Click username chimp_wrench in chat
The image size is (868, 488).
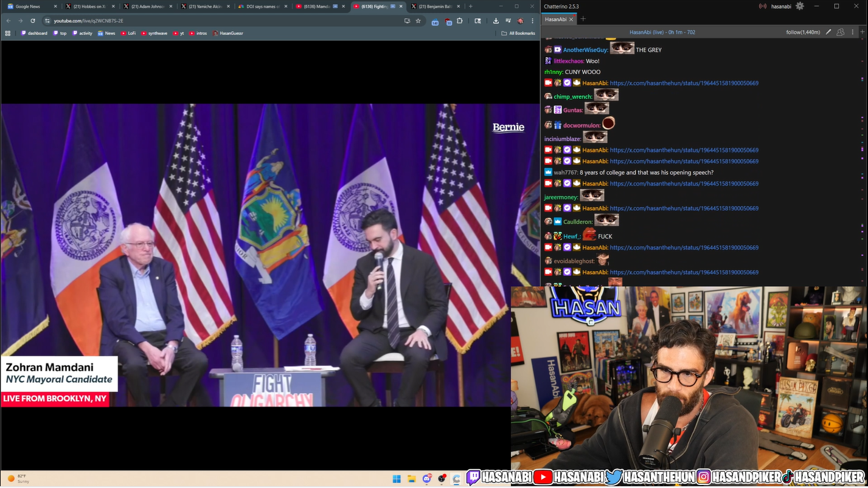573,97
